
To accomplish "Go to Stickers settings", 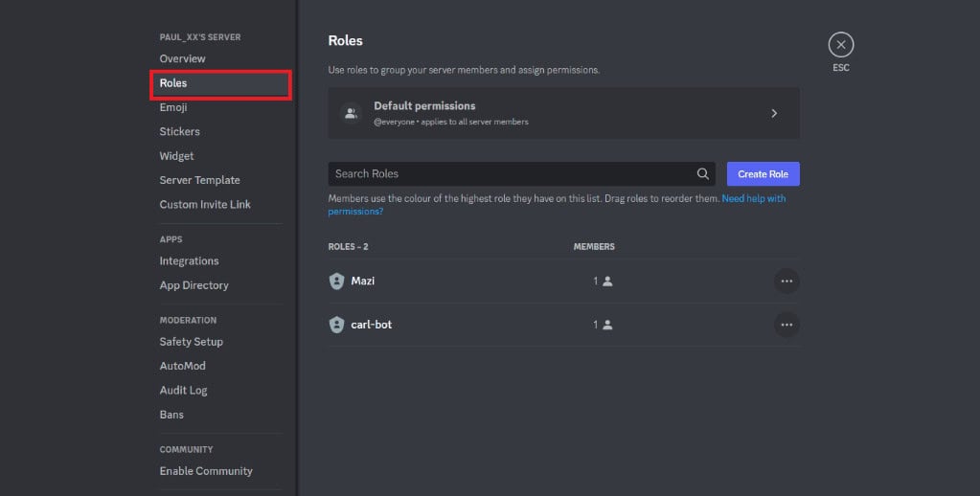I will 179,132.
